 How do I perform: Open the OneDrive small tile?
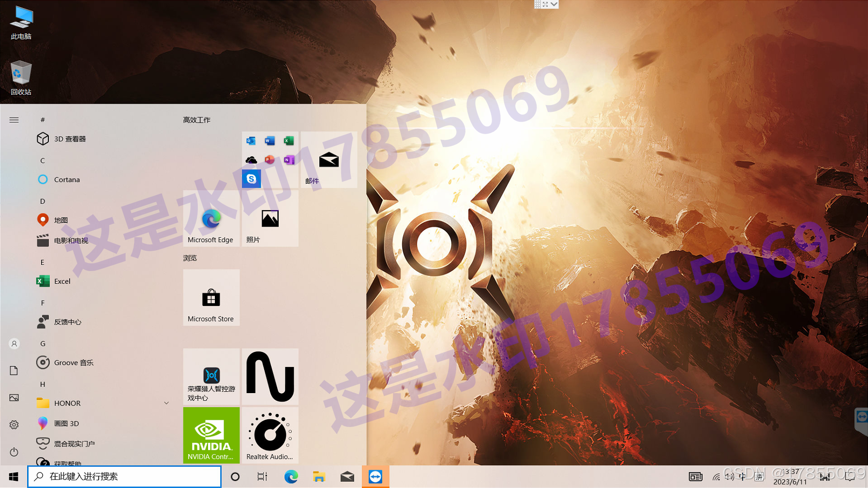click(x=251, y=160)
